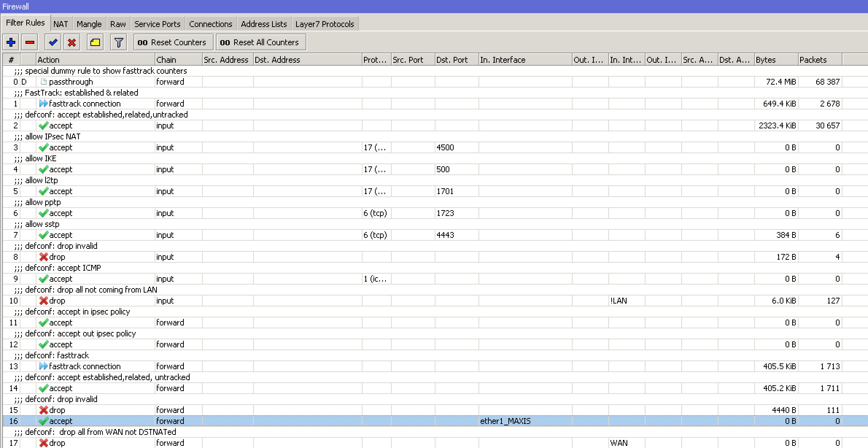Click the red drop icon in rule 15

43,410
